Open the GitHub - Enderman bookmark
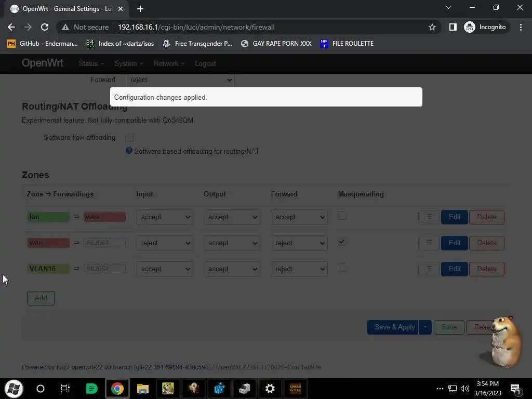 (43, 44)
